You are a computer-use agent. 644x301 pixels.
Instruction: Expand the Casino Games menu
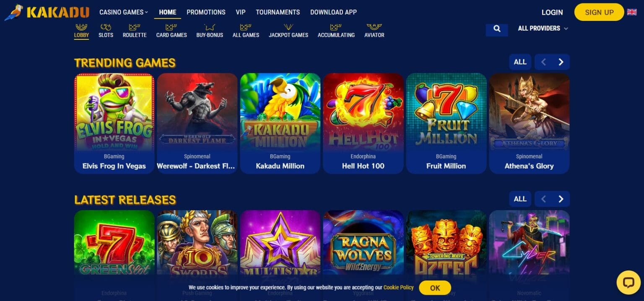pos(124,12)
